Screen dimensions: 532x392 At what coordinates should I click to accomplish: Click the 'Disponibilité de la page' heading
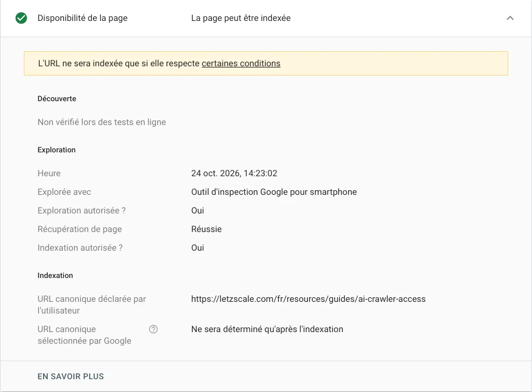click(83, 18)
